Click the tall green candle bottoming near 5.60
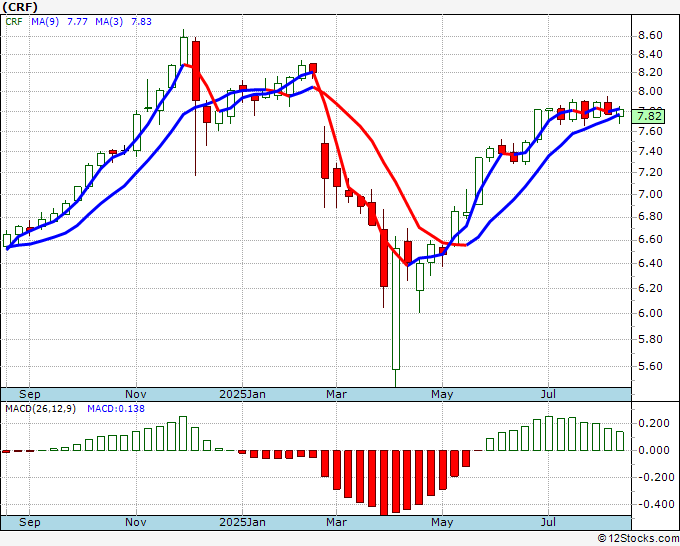The width and height of the screenshot is (680, 546). 396,309
